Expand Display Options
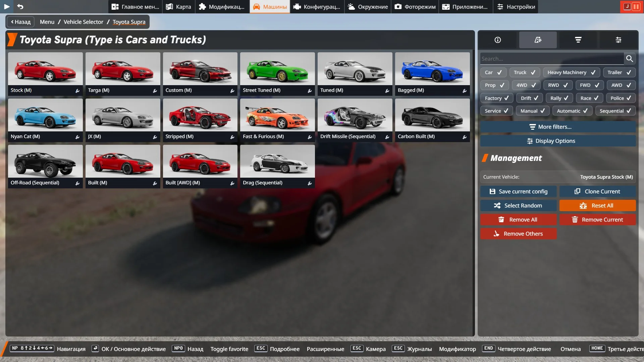Image resolution: width=644 pixels, height=362 pixels. click(x=558, y=141)
